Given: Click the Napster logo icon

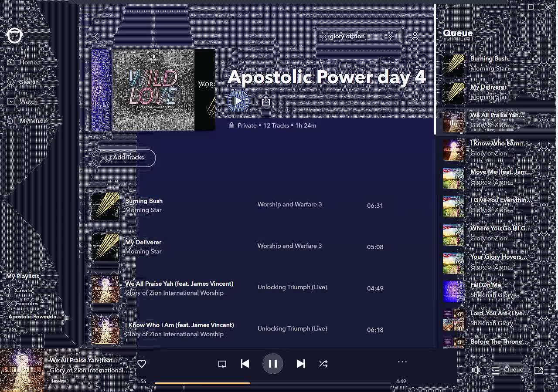Looking at the screenshot, I should 14,36.
